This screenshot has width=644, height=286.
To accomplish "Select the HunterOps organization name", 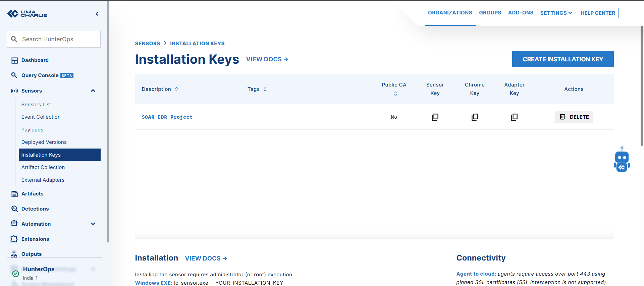I will click(x=39, y=269).
